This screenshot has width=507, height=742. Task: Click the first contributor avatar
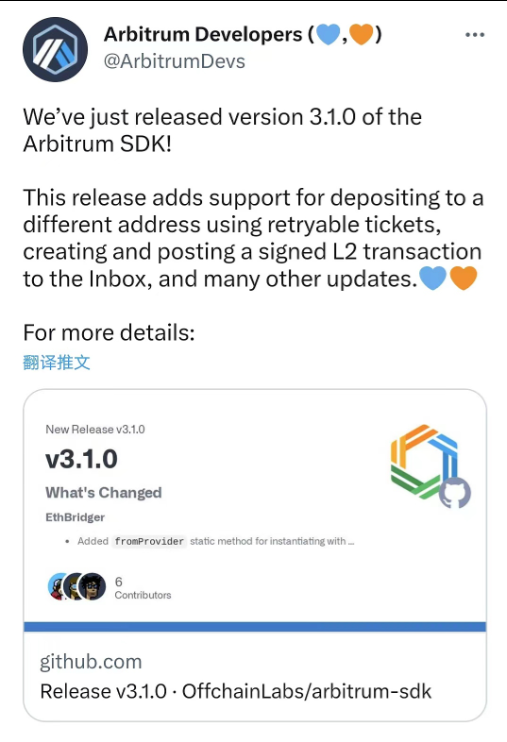point(59,586)
